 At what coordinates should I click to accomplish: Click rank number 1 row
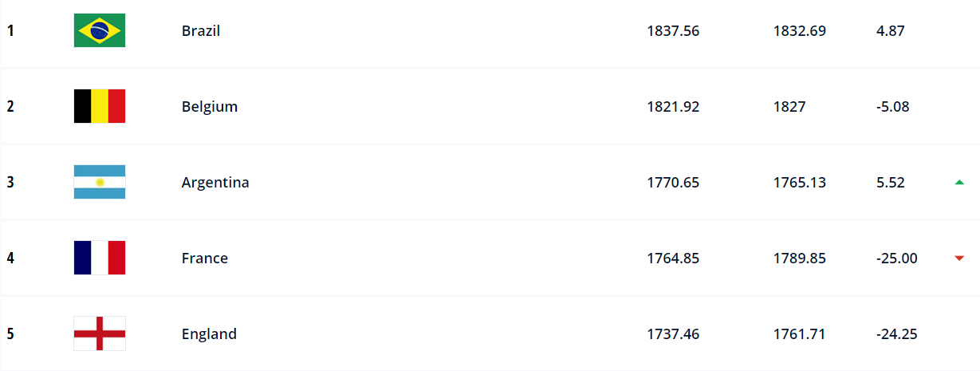click(490, 31)
